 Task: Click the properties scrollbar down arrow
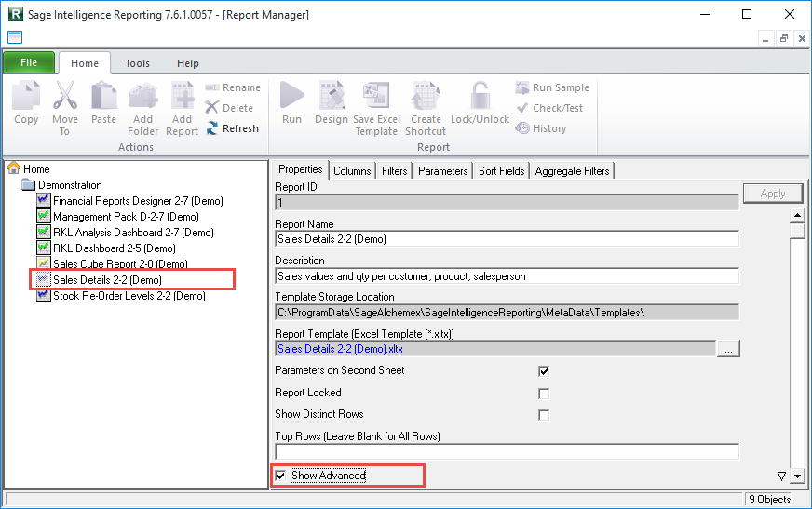796,476
